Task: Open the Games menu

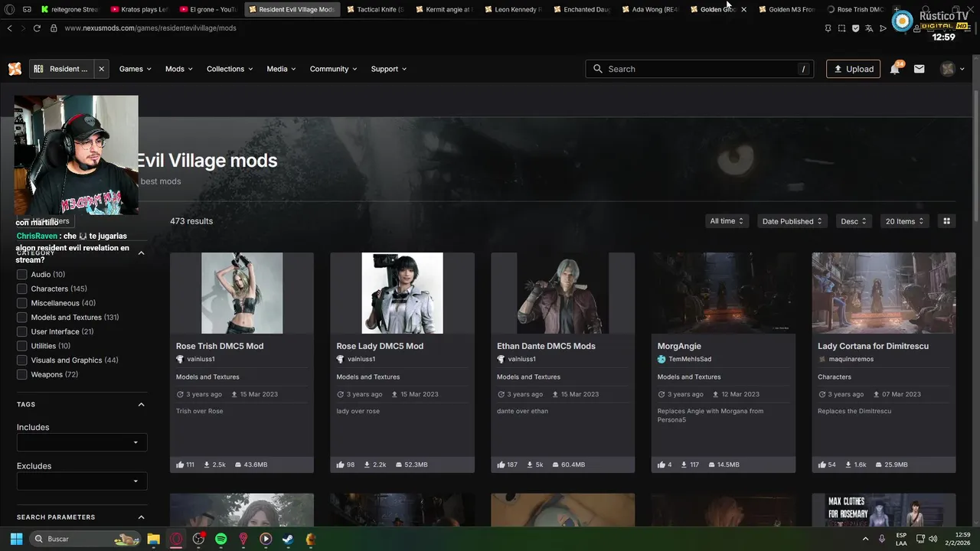Action: point(135,69)
